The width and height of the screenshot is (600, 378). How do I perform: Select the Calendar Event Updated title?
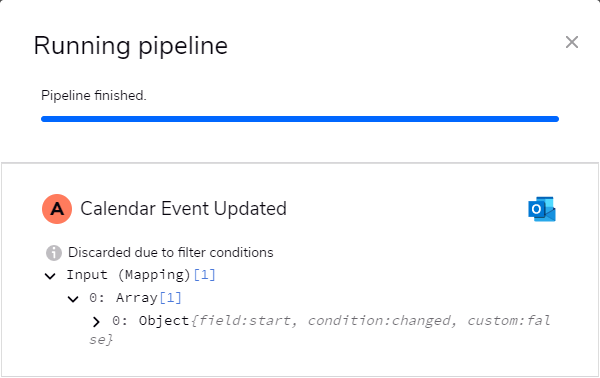(183, 209)
